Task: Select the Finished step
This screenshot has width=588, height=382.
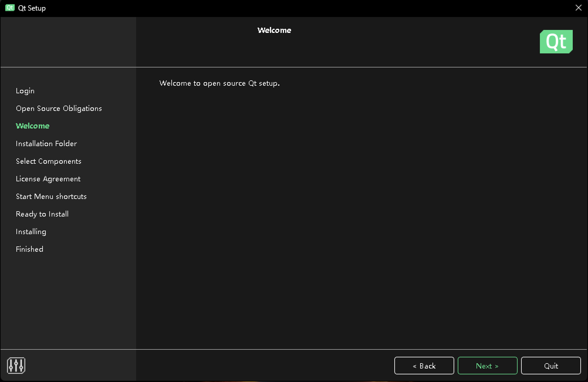Action: pyautogui.click(x=29, y=249)
